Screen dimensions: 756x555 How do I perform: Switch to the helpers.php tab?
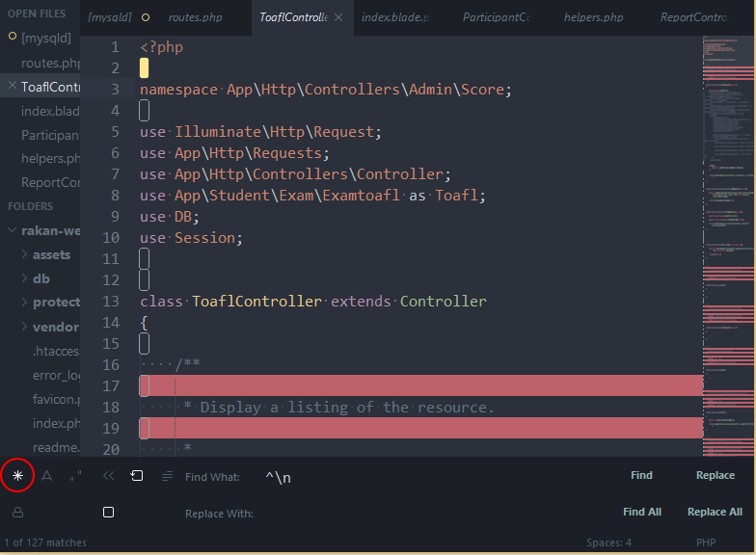click(594, 17)
